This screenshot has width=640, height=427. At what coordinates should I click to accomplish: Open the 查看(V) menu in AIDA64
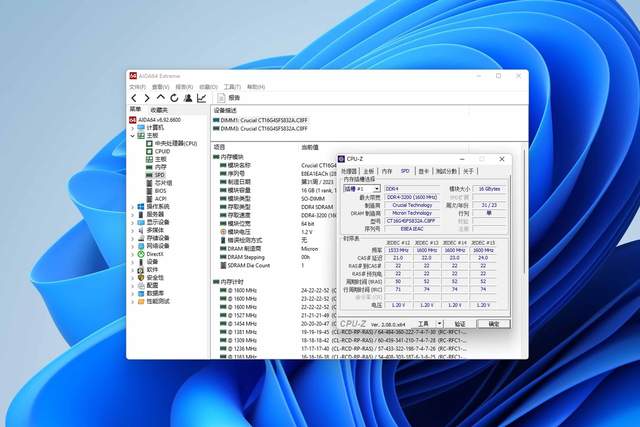point(160,87)
